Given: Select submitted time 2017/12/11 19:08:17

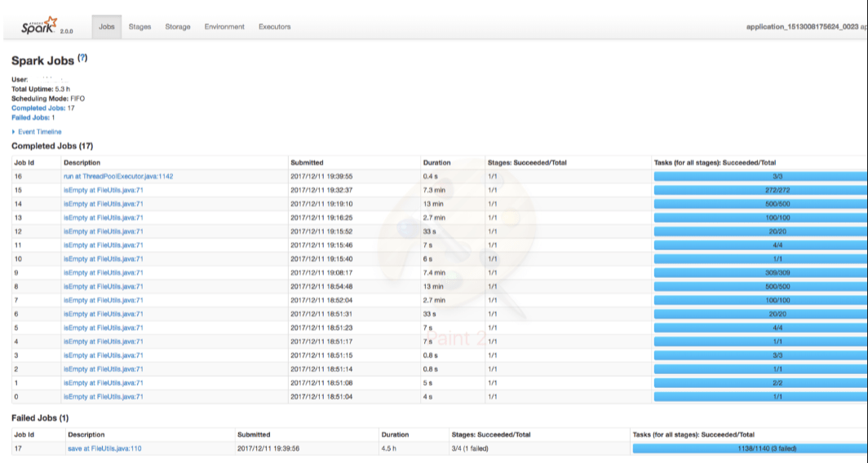Looking at the screenshot, I should (321, 273).
